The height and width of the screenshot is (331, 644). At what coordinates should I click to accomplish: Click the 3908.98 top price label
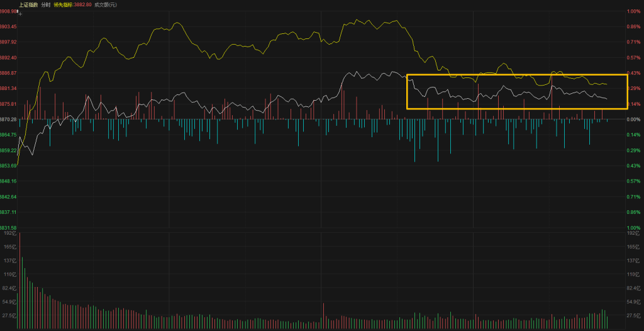(8, 11)
